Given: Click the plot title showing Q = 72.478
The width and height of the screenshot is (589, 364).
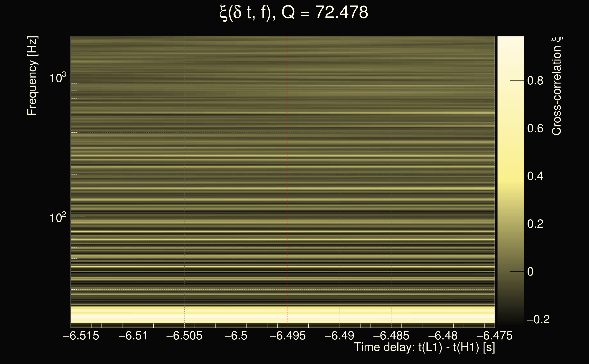Looking at the screenshot, I should (x=294, y=13).
